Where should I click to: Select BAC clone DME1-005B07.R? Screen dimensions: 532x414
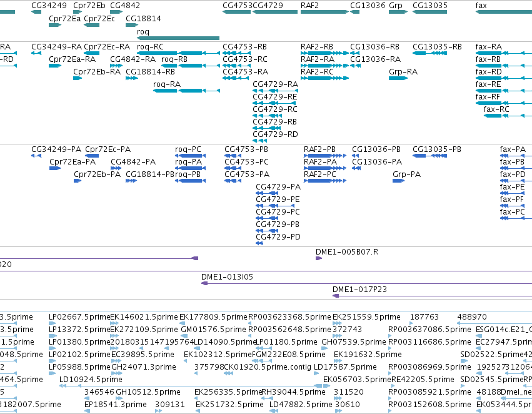pyautogui.click(x=319, y=258)
